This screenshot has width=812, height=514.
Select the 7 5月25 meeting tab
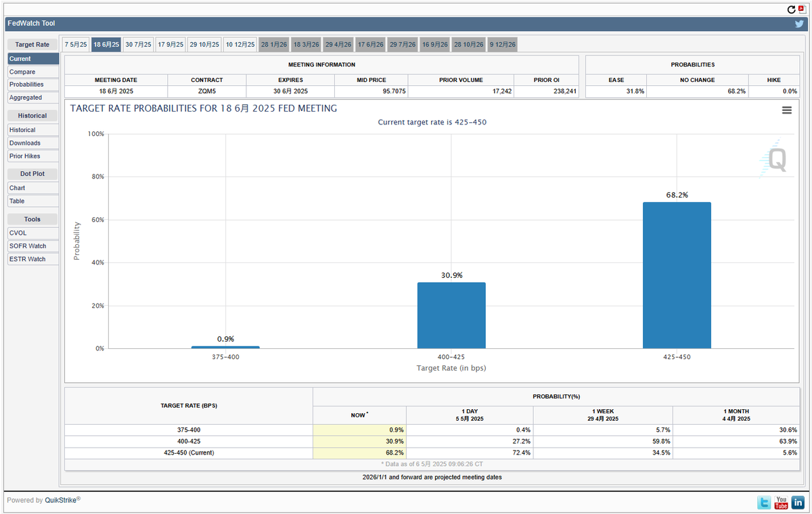76,45
